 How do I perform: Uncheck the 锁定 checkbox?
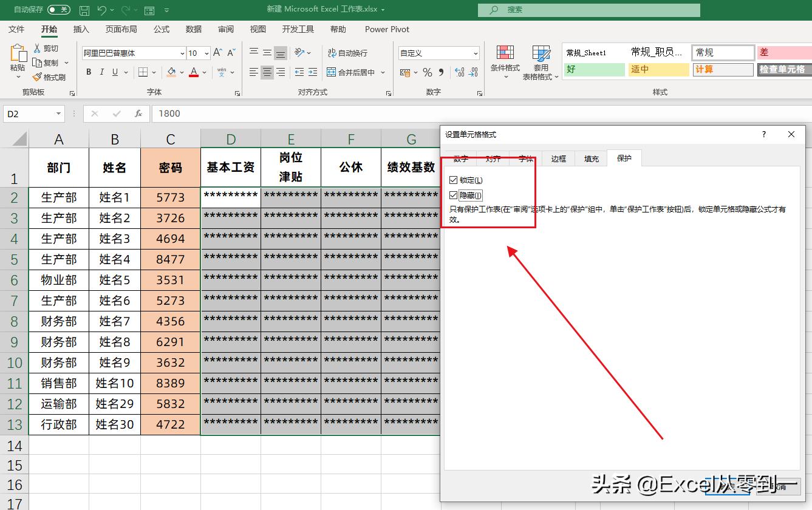[453, 180]
